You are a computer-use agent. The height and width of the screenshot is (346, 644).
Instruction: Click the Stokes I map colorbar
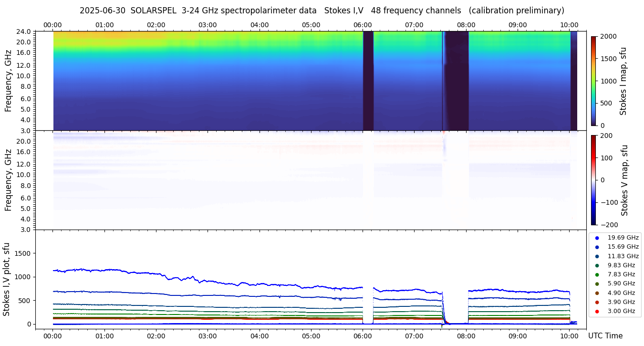(x=593, y=81)
